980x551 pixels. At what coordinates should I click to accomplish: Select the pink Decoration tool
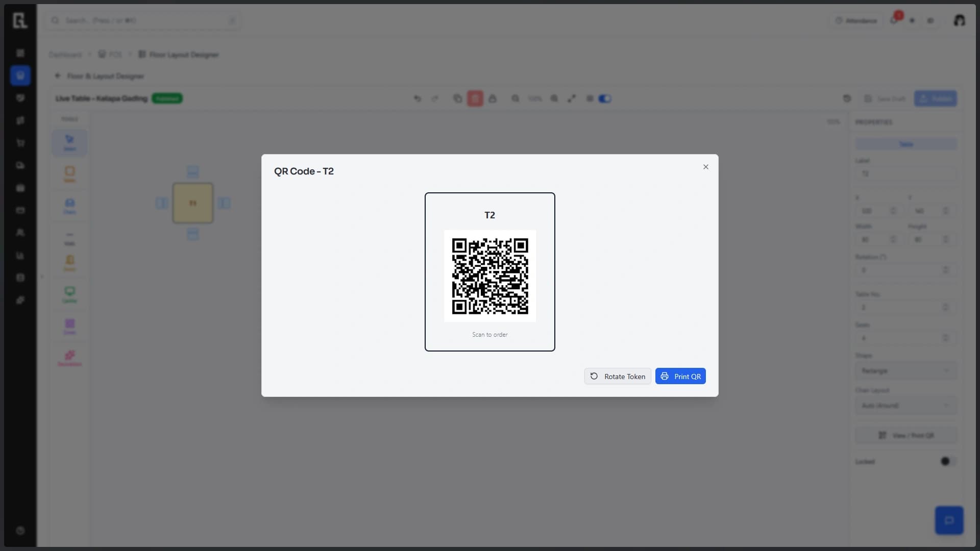point(69,358)
